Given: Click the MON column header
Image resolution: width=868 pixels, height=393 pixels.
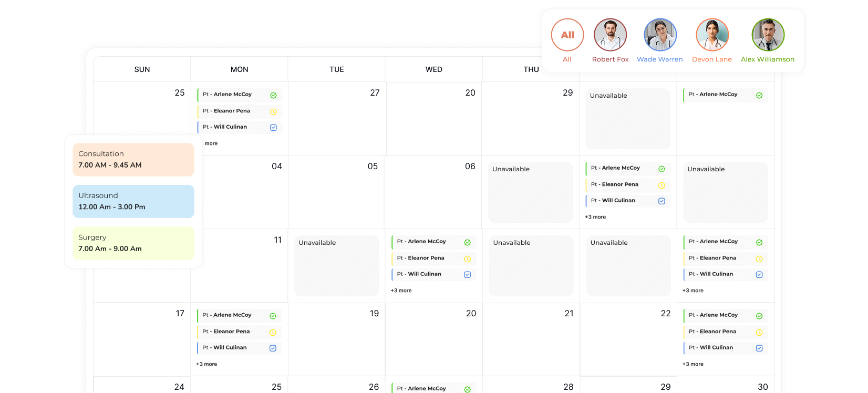Looking at the screenshot, I should 239,69.
